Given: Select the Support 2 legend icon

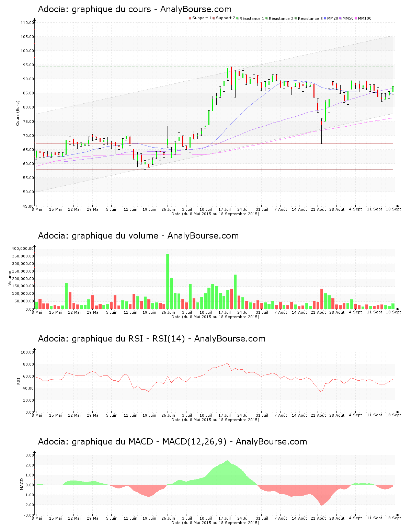Looking at the screenshot, I should click(214, 18).
